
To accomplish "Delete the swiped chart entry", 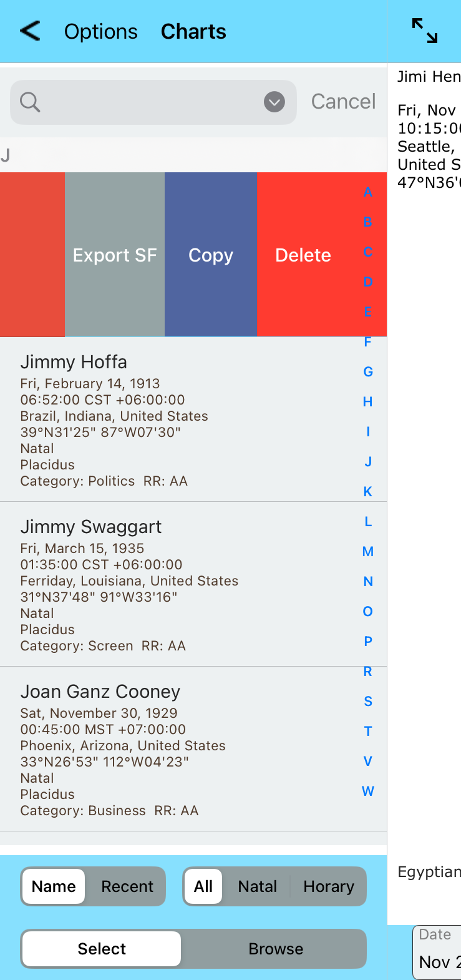I will point(303,255).
